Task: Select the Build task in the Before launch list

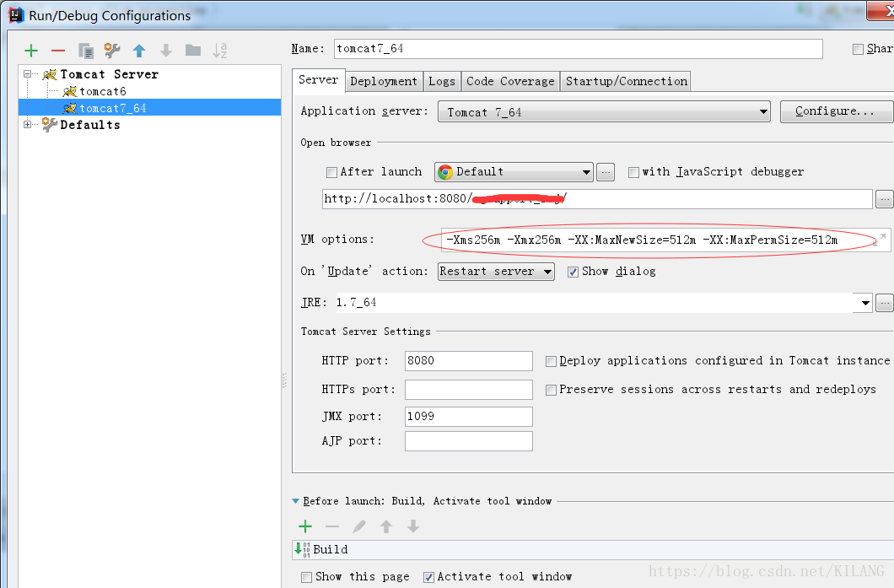Action: [x=593, y=550]
